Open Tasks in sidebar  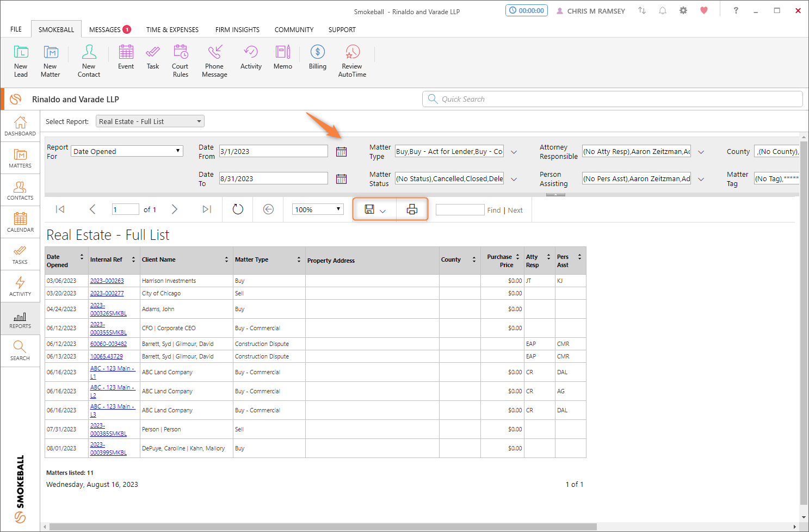coord(20,255)
